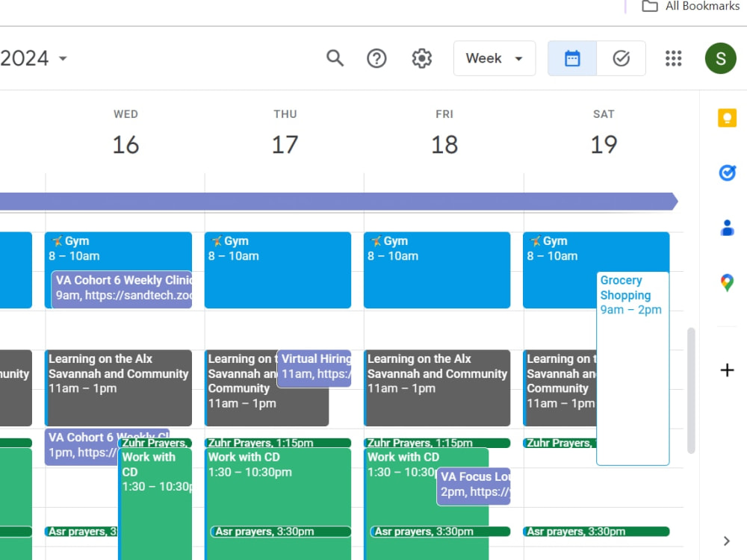Open the Support help menu
Viewport: 747px width, 560px height.
[376, 58]
